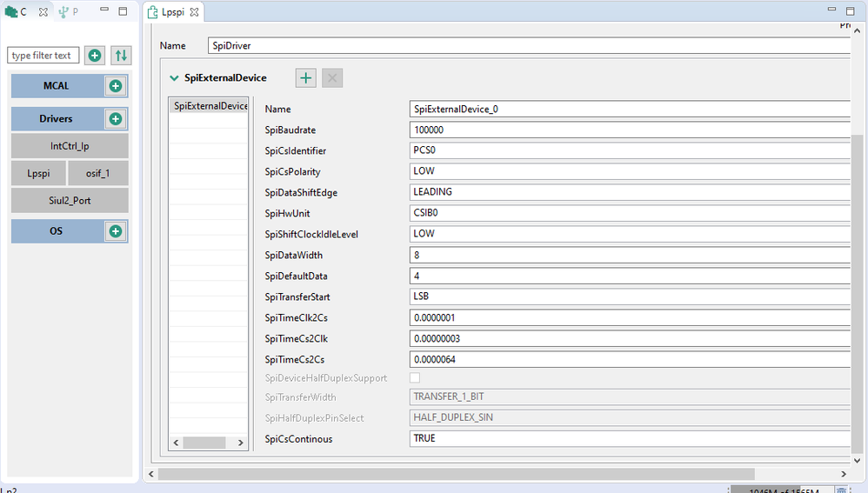Add a component to the Drivers category
Screen dimensions: 868x493
pos(116,119)
